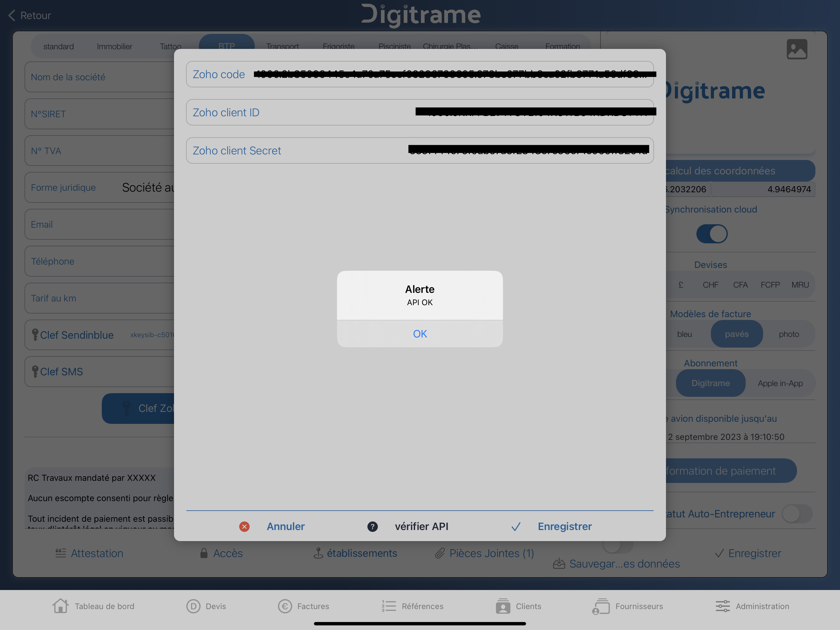
Task: Click the Pièces Jointes paperclip icon
Action: 440,553
